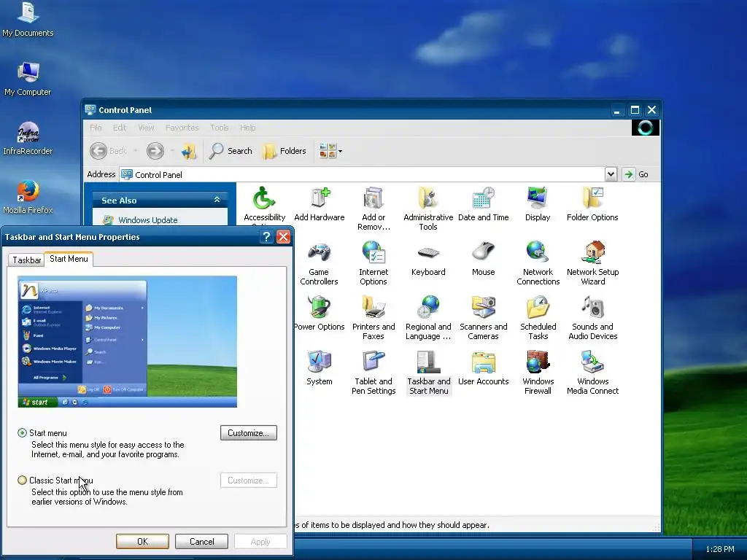Toggle the Folders toolbar button
Image resolution: width=747 pixels, height=560 pixels.
tap(285, 151)
